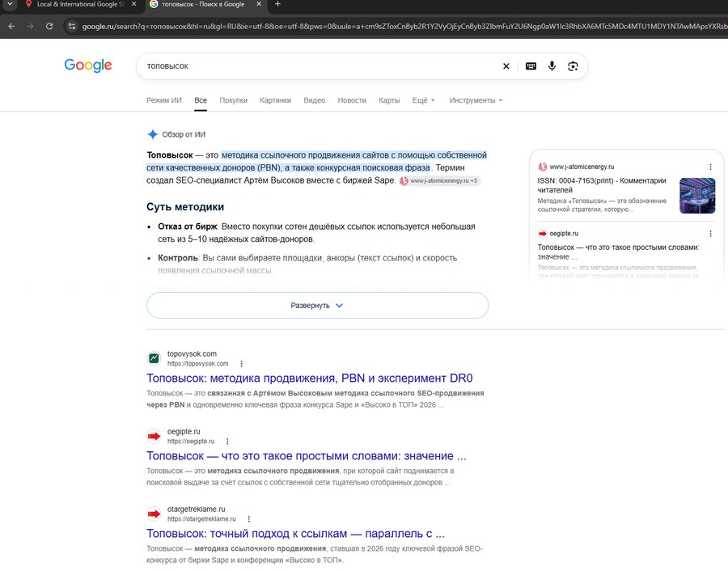Image resolution: width=728 pixels, height=571 pixels.
Task: Open a new browser tab
Action: [x=277, y=4]
